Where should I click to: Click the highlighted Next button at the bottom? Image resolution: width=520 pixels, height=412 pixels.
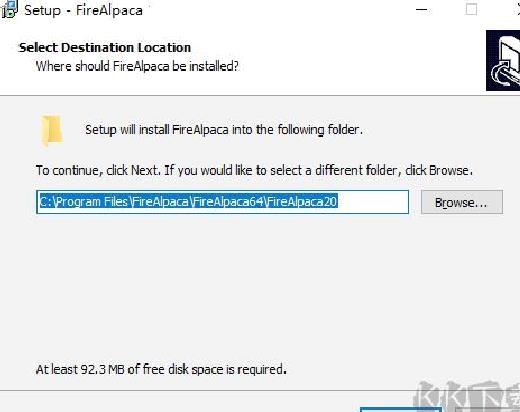(x=401, y=409)
